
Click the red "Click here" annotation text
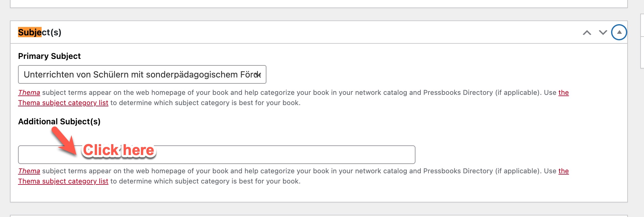[119, 150]
